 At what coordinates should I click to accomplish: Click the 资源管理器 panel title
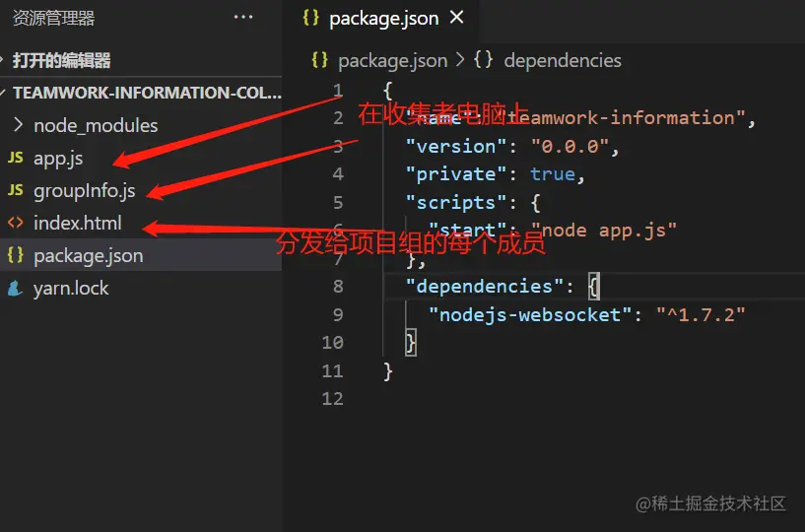[x=54, y=18]
